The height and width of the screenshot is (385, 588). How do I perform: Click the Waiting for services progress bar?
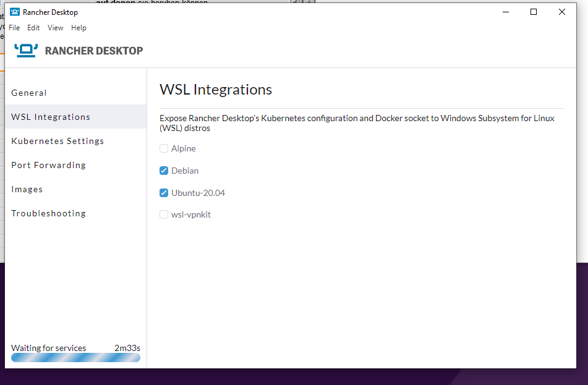pos(75,358)
